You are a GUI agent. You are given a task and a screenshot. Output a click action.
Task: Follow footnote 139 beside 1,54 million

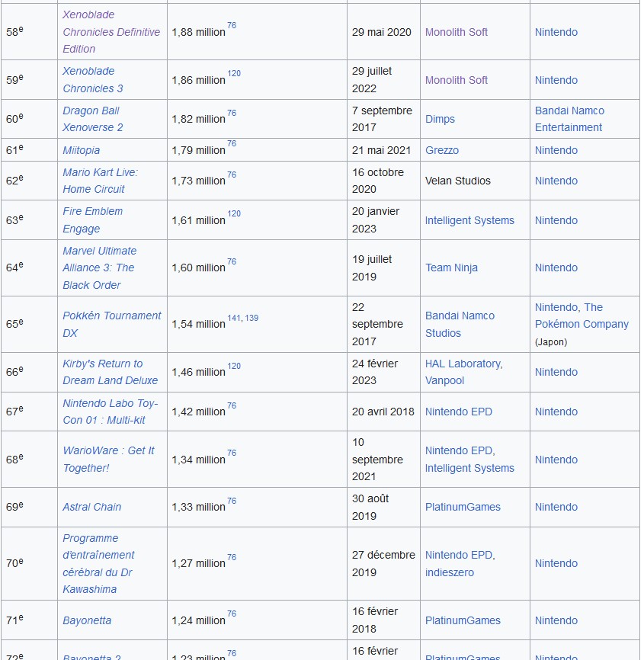pos(252,318)
